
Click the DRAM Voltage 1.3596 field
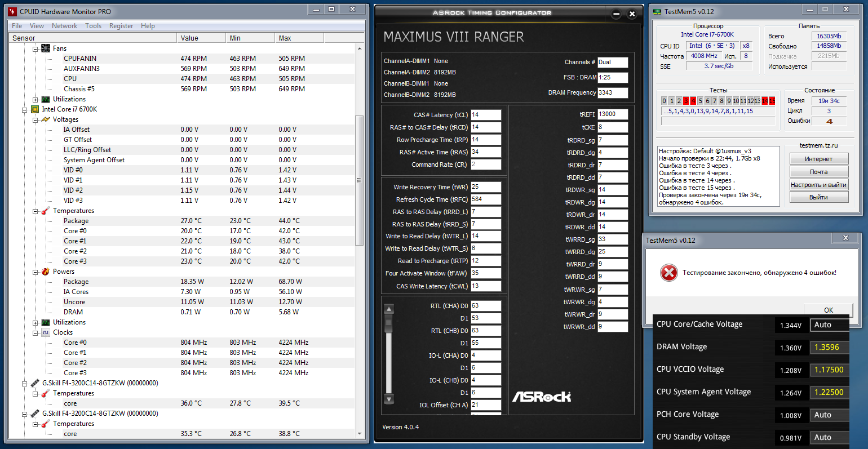point(829,348)
